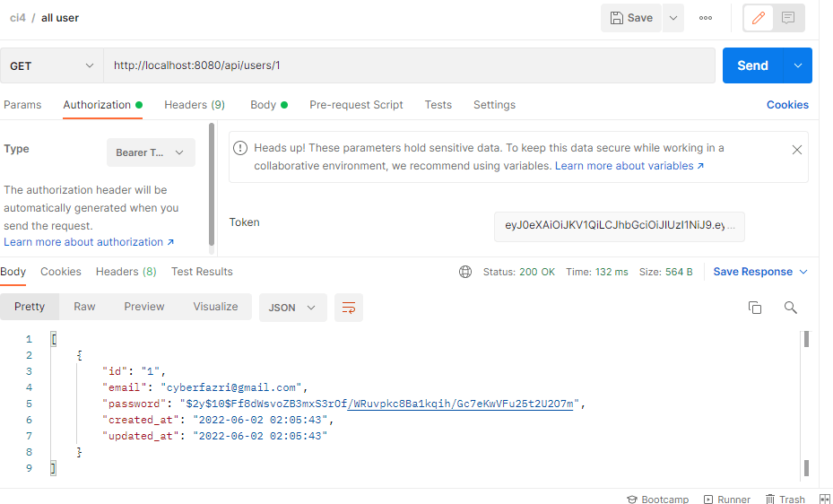View the Test Results tab

pyautogui.click(x=202, y=272)
